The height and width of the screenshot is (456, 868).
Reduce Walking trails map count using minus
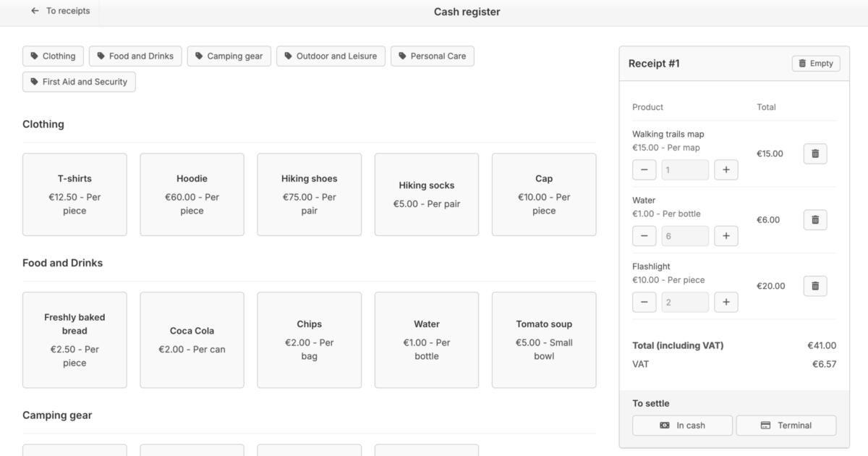pyautogui.click(x=644, y=169)
